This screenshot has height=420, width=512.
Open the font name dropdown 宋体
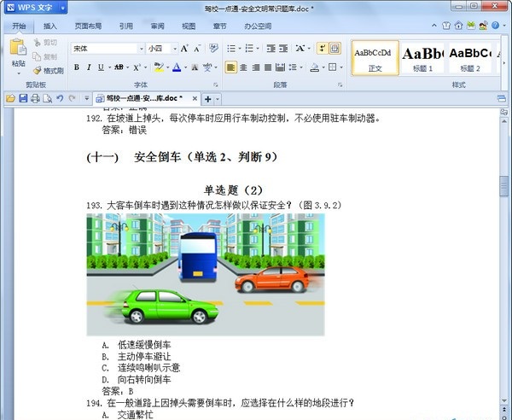click(142, 49)
